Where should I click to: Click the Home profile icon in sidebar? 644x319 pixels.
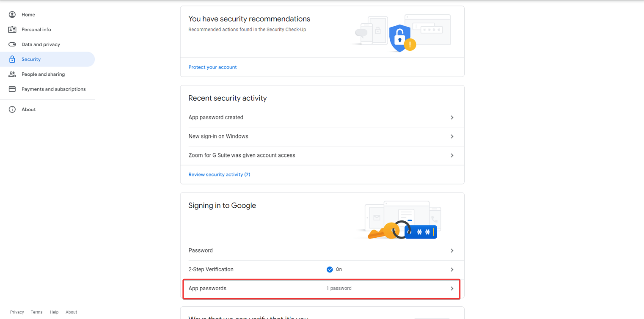coord(12,14)
